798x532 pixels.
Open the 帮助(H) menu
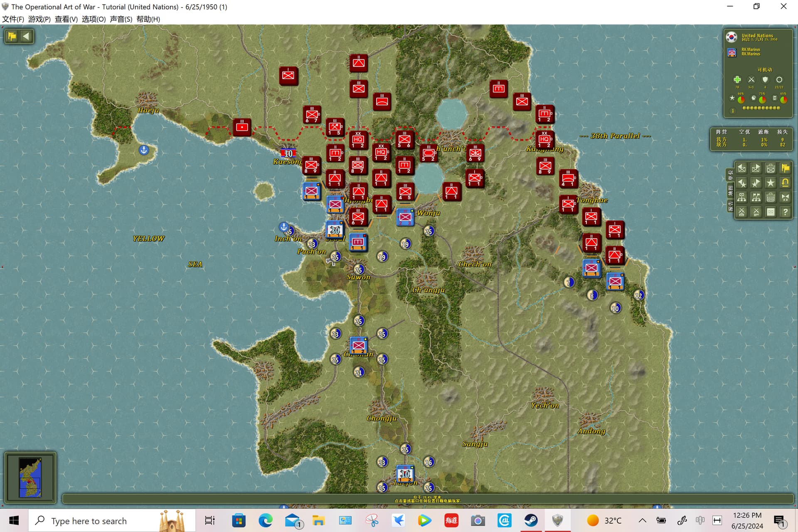pyautogui.click(x=148, y=19)
